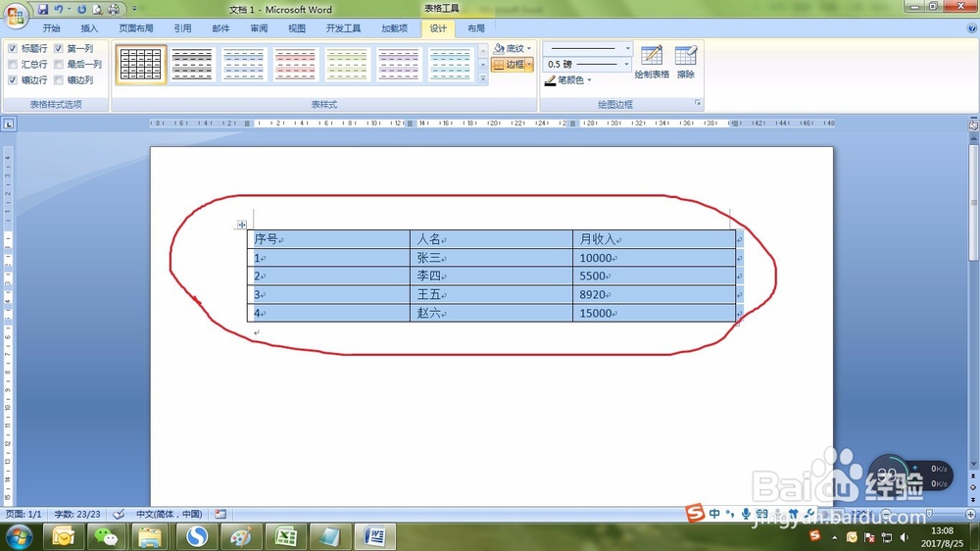
Task: Activate the 绘制表格 draw table tool
Action: (x=652, y=62)
